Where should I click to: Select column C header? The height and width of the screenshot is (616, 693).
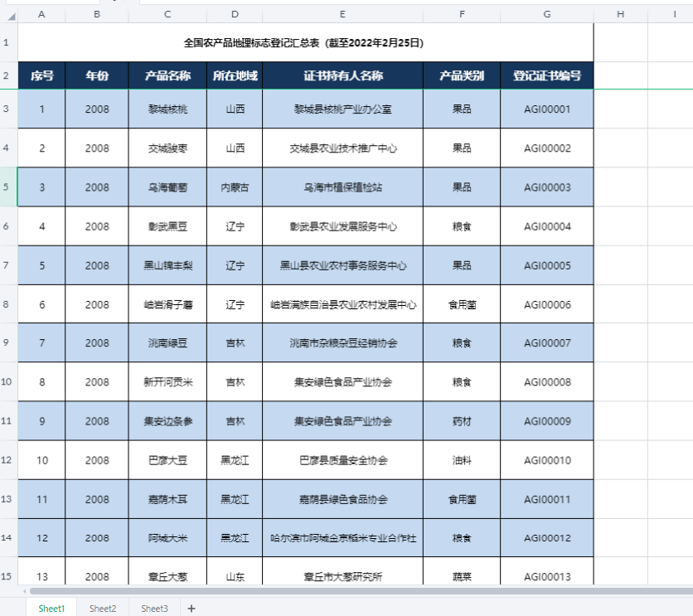coord(167,14)
